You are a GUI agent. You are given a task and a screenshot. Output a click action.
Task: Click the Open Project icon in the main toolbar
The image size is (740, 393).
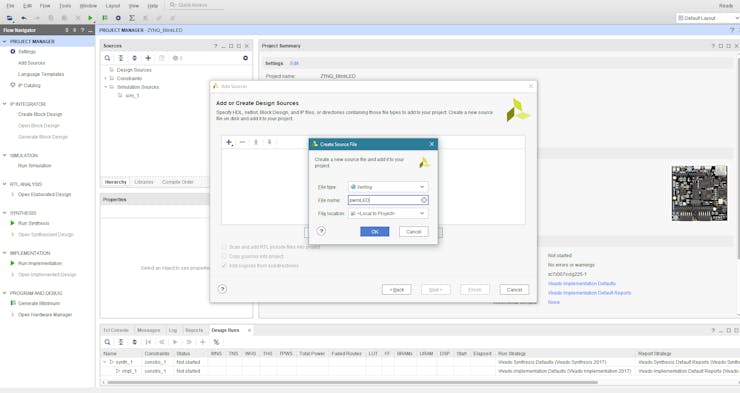10,18
